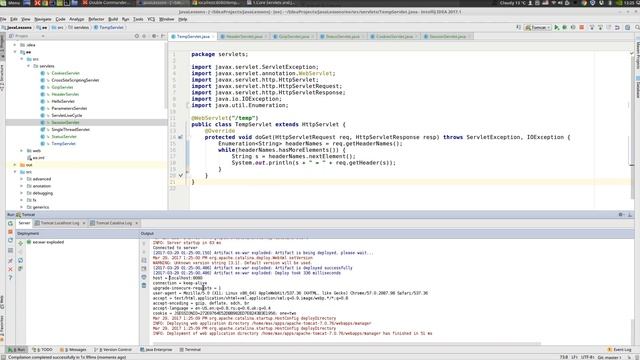Expand the web folder node in the project tree
The image size is (640, 360).
pos(22,151)
